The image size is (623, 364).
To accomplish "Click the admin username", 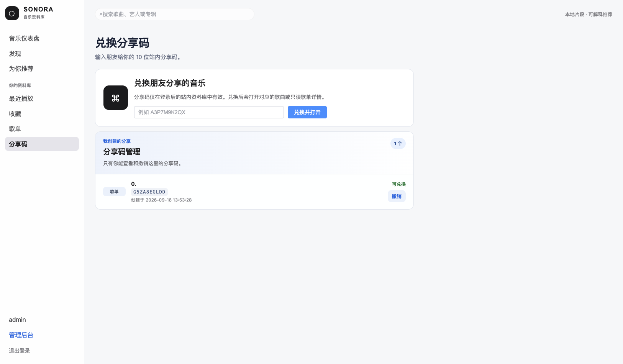I will (18, 320).
